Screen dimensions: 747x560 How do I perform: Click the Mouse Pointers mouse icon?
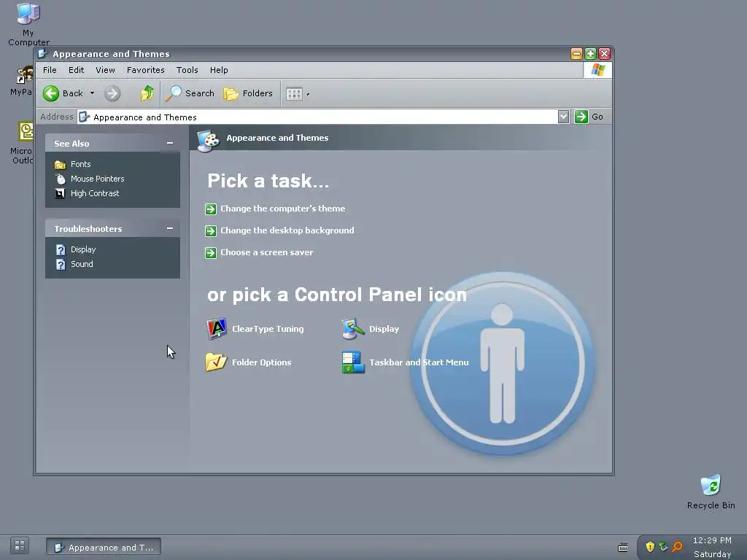tap(61, 179)
